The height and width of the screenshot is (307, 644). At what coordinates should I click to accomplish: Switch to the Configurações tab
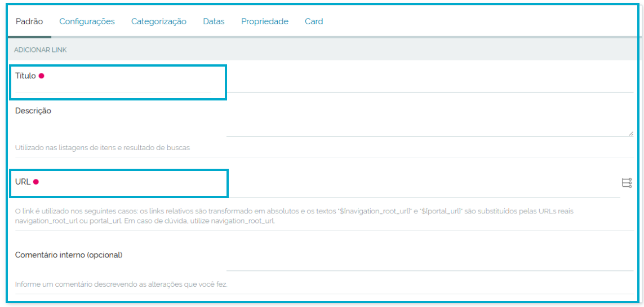(x=87, y=21)
